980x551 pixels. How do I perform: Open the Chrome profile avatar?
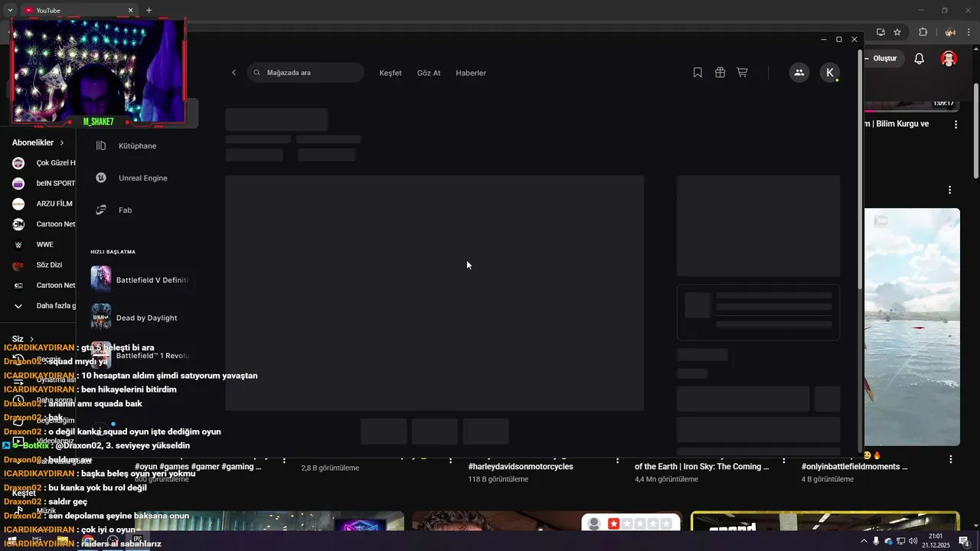pos(950,32)
